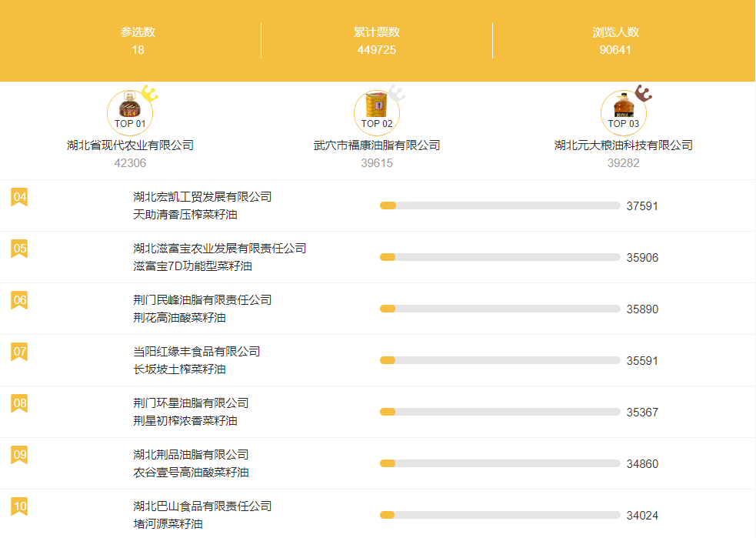The height and width of the screenshot is (538, 756).
Task: Click the progress bar showing 37591 votes
Action: pos(500,206)
